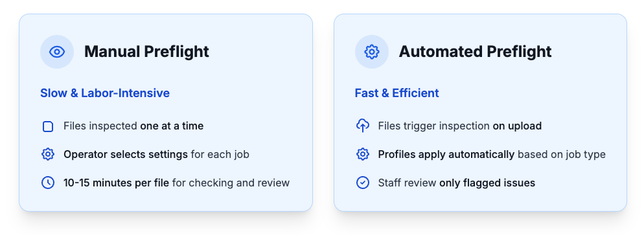Select the Manual Preflight heading
644x235 pixels.
click(x=146, y=52)
